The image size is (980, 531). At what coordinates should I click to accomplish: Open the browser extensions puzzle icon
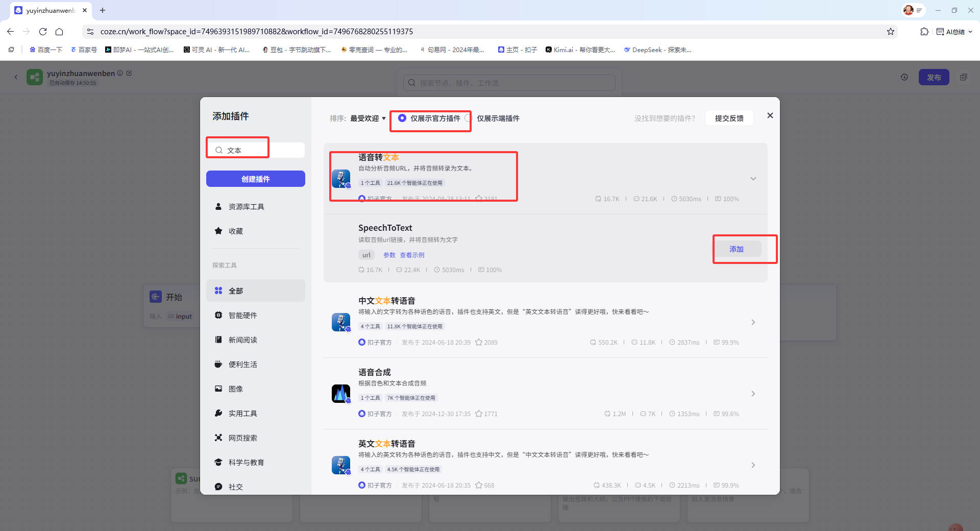[924, 32]
